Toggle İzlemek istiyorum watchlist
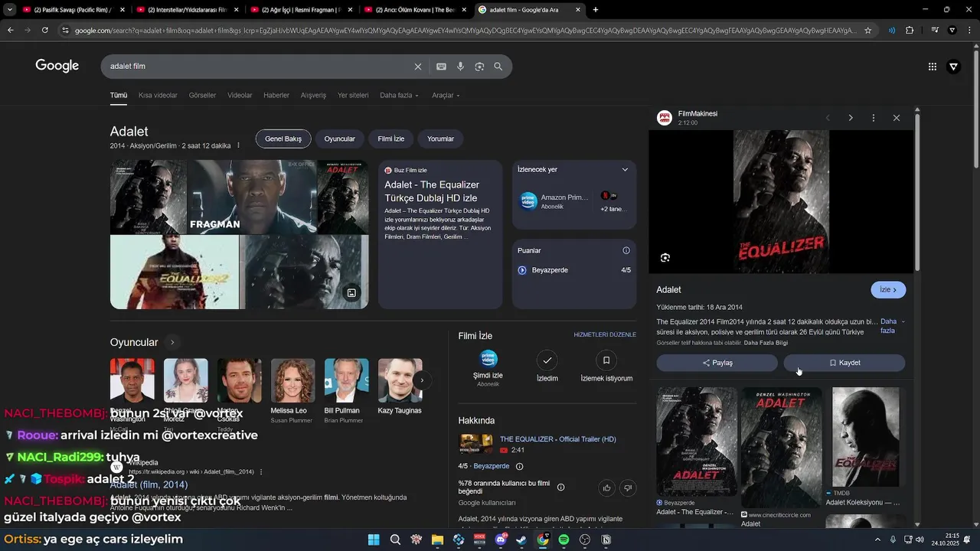Image resolution: width=980 pixels, height=551 pixels. pyautogui.click(x=606, y=367)
